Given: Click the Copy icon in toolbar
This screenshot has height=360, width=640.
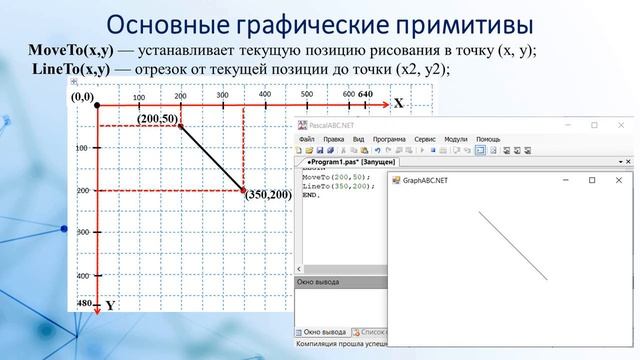Looking at the screenshot, I should click(353, 151).
